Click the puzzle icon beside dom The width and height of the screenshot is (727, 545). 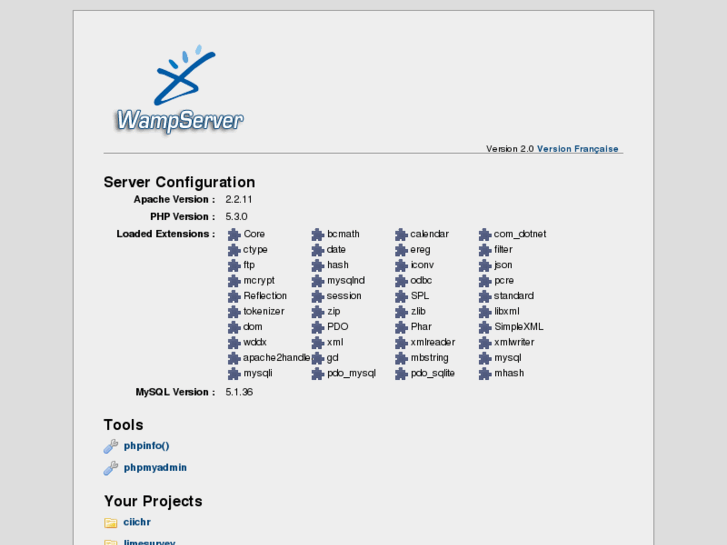pos(234,327)
